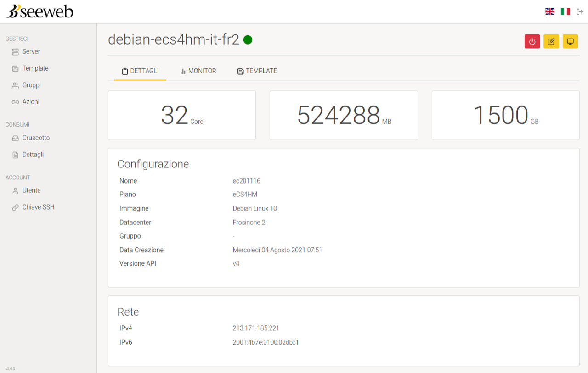The image size is (588, 373).
Task: Open the Cruscotto dashboard
Action: tap(36, 138)
